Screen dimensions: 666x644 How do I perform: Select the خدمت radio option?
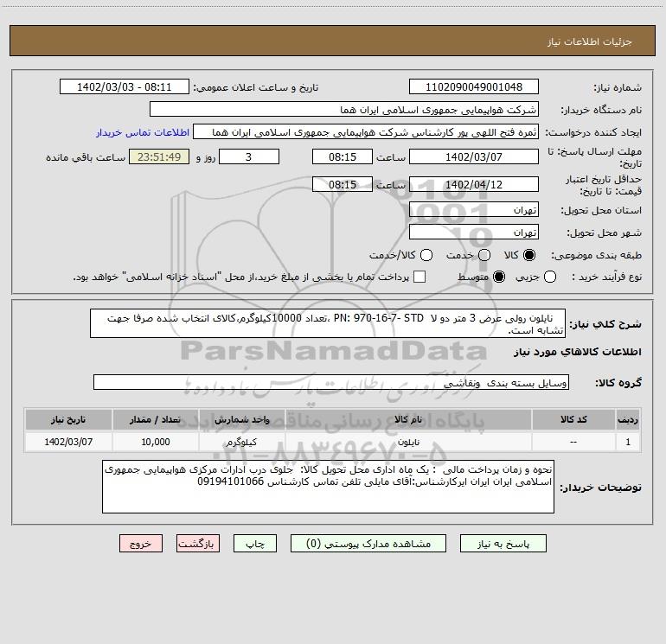(x=485, y=255)
